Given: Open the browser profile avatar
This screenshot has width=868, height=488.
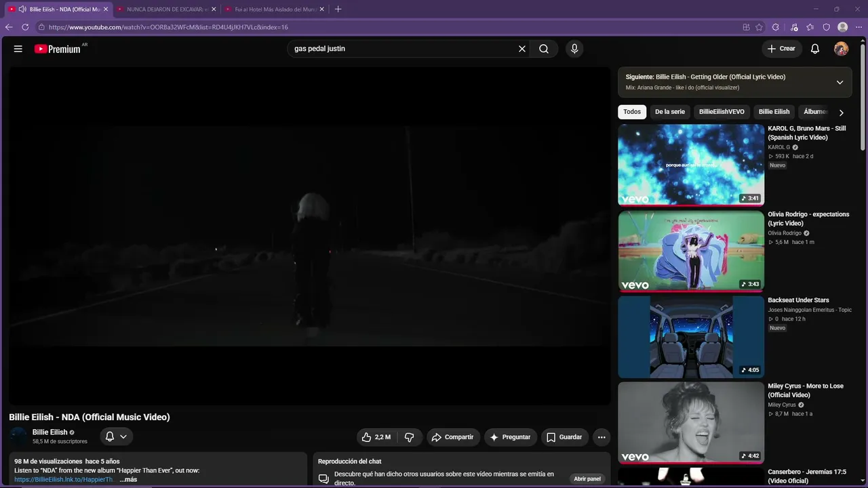Looking at the screenshot, I should coord(842,27).
